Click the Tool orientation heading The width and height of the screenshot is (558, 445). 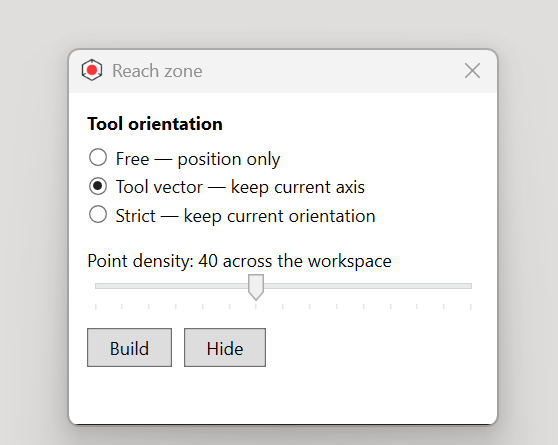coord(155,124)
